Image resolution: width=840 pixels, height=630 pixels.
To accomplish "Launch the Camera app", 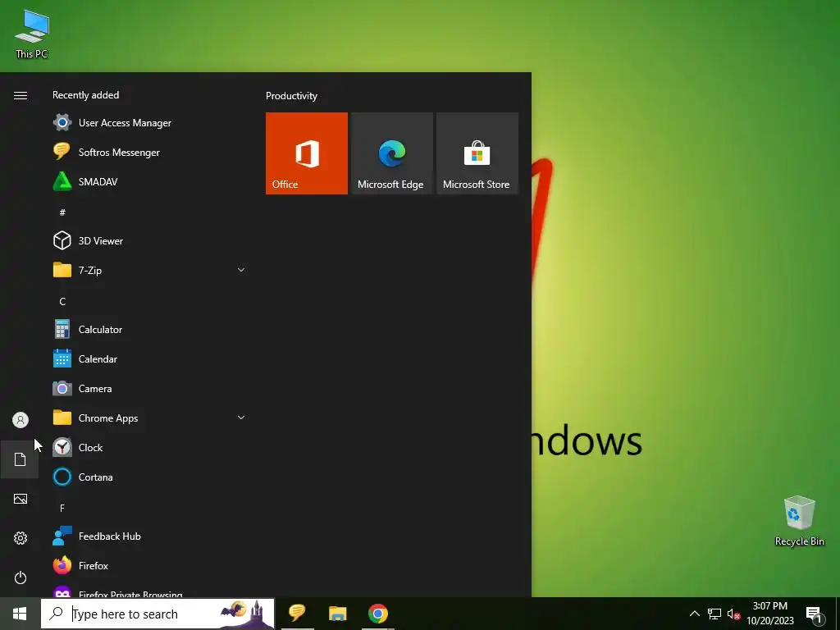I will [149, 388].
